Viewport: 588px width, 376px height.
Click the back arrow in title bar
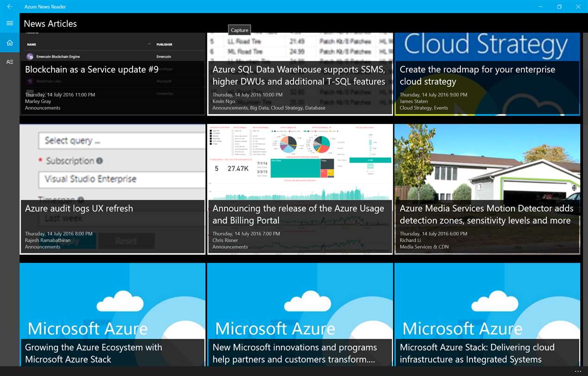pos(10,6)
